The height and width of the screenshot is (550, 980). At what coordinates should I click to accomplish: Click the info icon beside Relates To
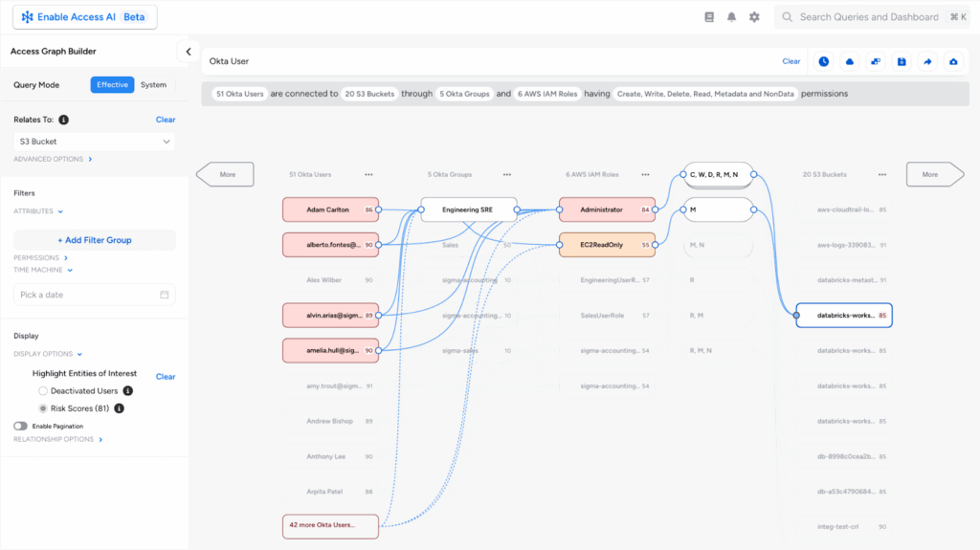coord(64,120)
